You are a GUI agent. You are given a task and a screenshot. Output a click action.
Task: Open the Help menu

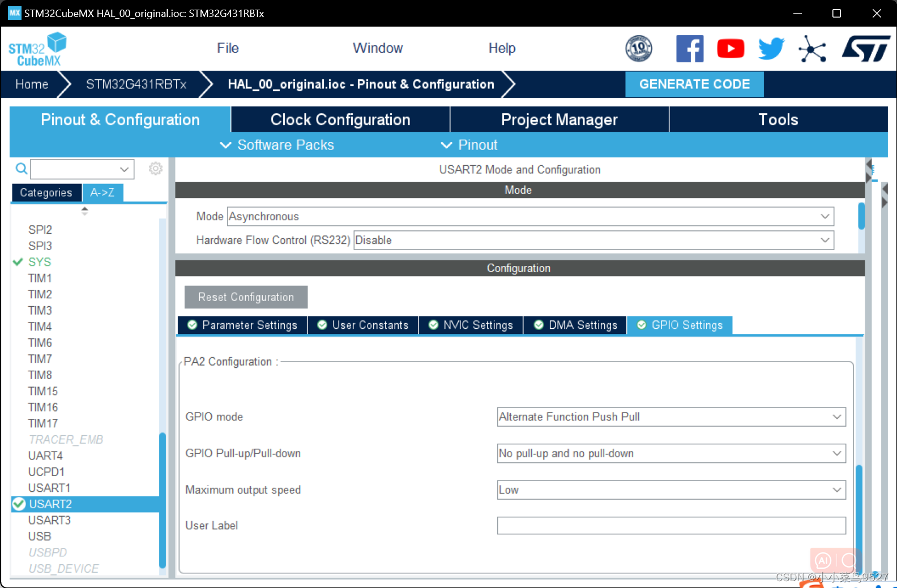pyautogui.click(x=502, y=48)
